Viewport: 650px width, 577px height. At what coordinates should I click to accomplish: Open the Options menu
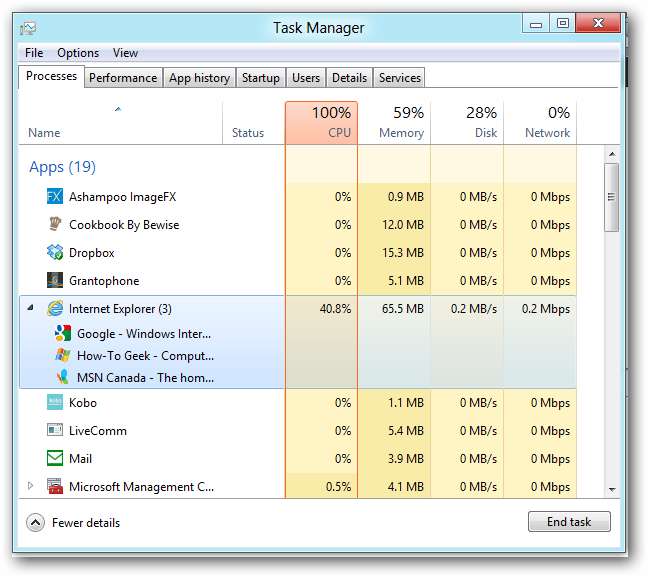(x=78, y=53)
